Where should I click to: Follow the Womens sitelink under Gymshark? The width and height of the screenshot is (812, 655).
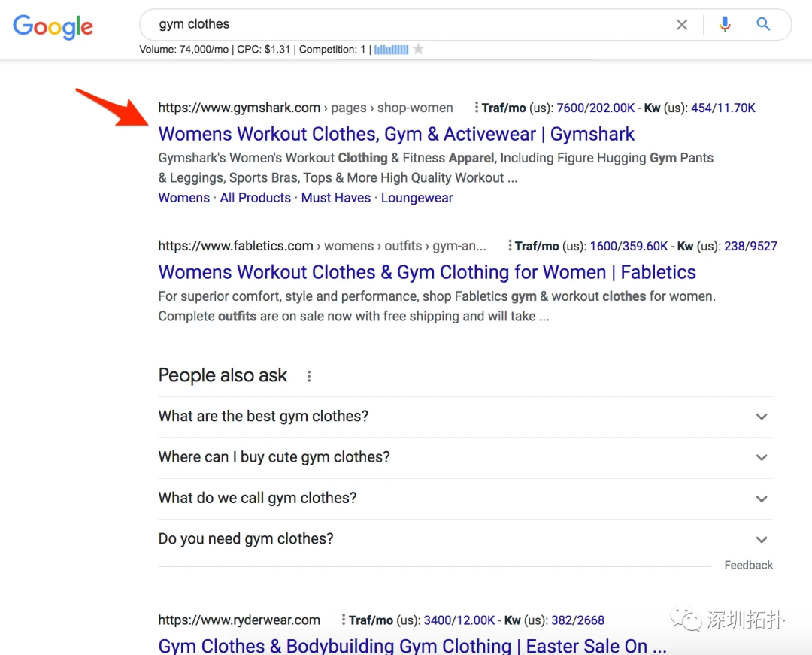(x=184, y=198)
